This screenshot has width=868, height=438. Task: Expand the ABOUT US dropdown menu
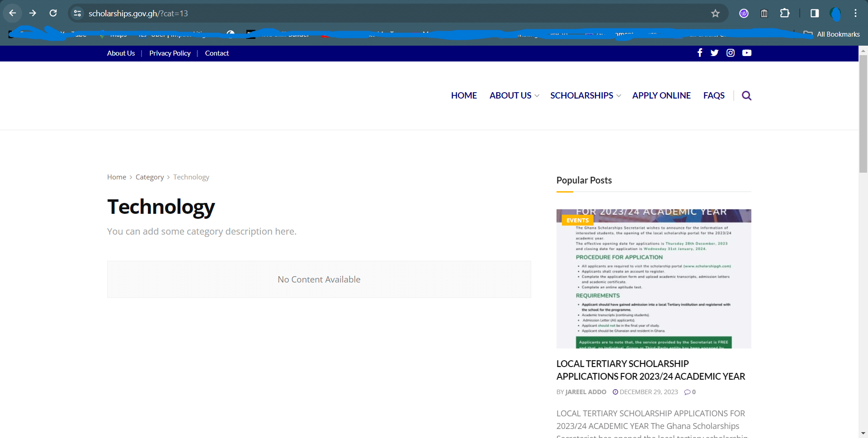[514, 96]
